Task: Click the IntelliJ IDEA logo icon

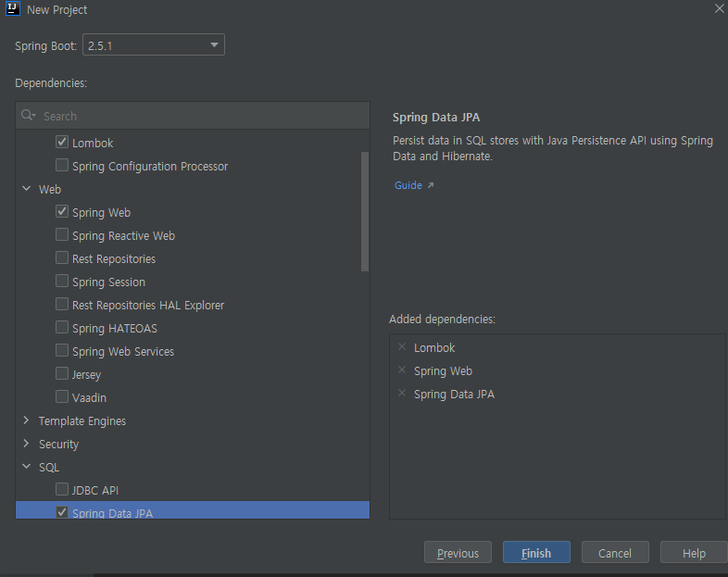Action: (x=13, y=9)
